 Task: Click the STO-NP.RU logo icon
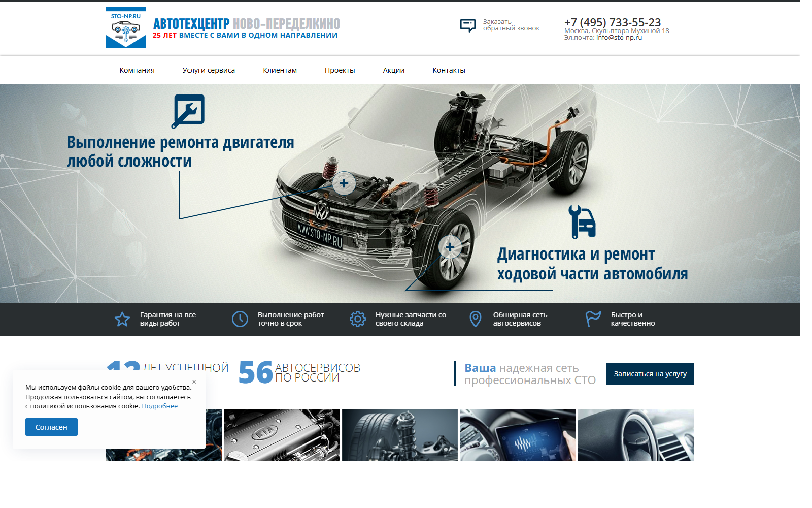pos(126,28)
